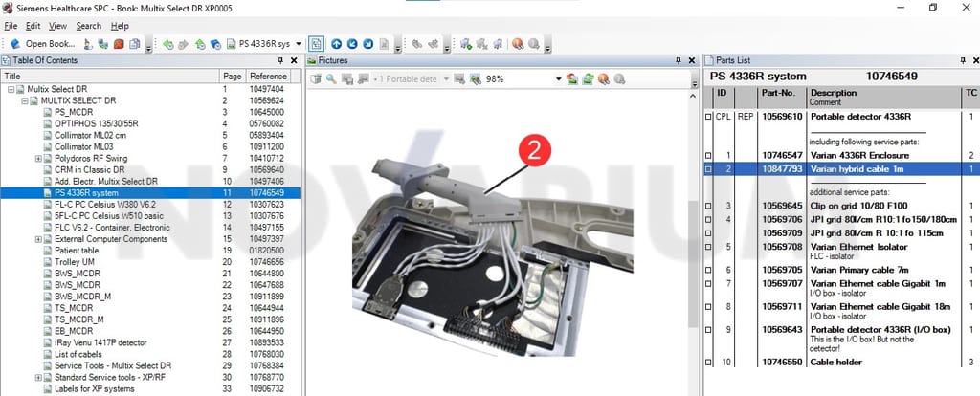Collapse the MULTIX SELECT DR sub node
Screen dimensions: 980x396
point(24,100)
